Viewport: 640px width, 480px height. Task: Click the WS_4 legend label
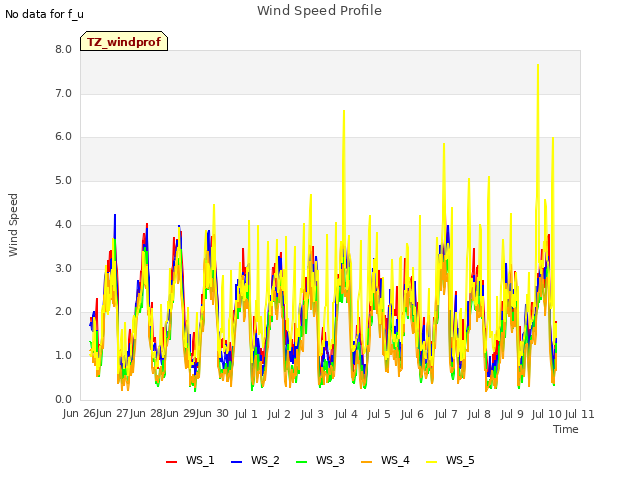click(x=395, y=460)
